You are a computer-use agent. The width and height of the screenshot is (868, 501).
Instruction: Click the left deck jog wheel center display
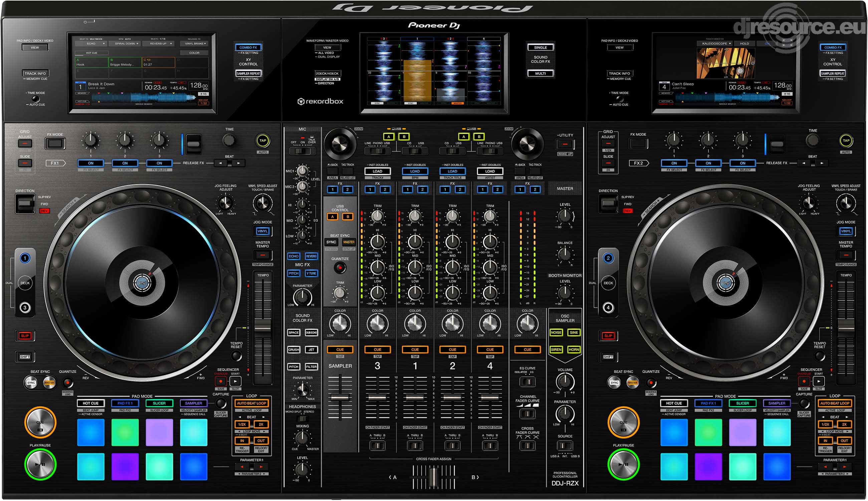(142, 283)
